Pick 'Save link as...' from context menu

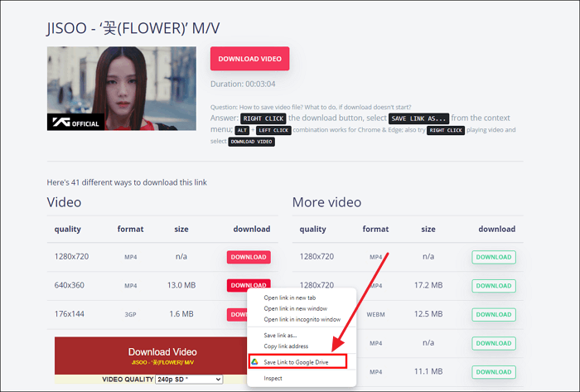pos(281,335)
